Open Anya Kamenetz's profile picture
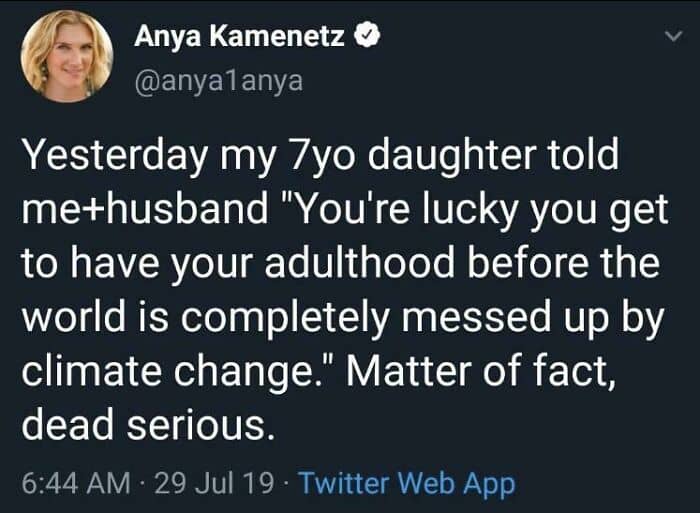Screen dimensions: 700x513 67,56
